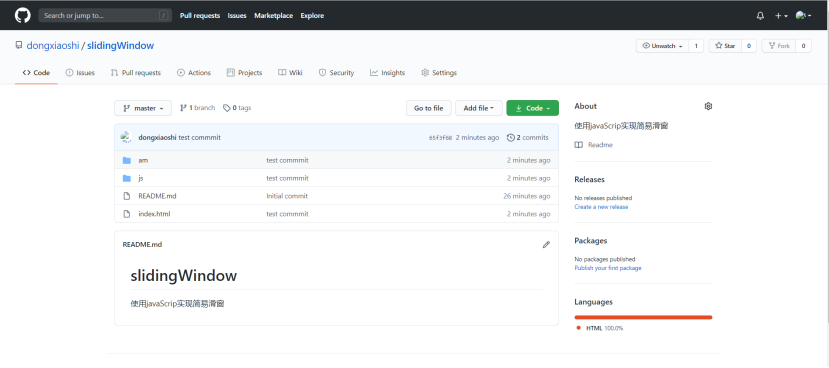Screen dimensions: 829x368
Task: Click the Readme link in About
Action: 594,145
